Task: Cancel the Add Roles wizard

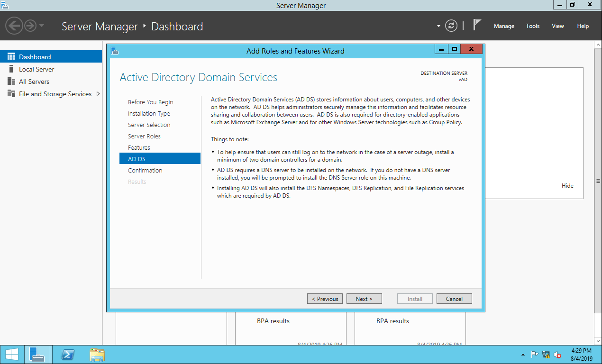Action: pos(454,299)
